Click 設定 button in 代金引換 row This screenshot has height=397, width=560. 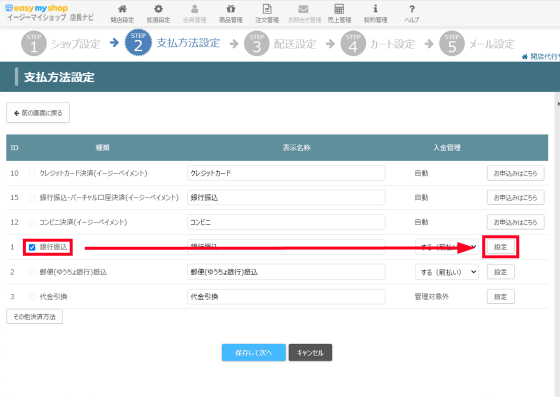coord(500,297)
